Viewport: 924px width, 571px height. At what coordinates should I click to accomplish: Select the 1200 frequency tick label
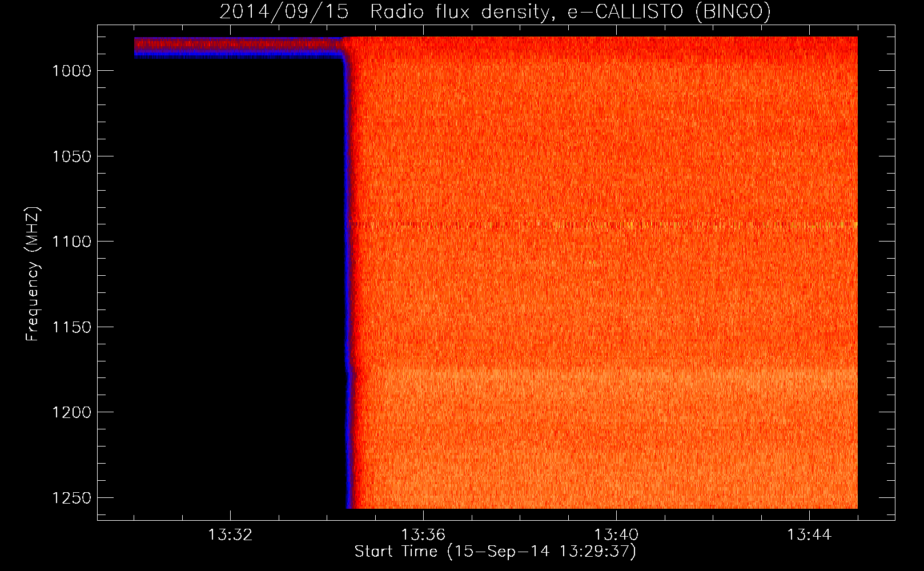(71, 412)
